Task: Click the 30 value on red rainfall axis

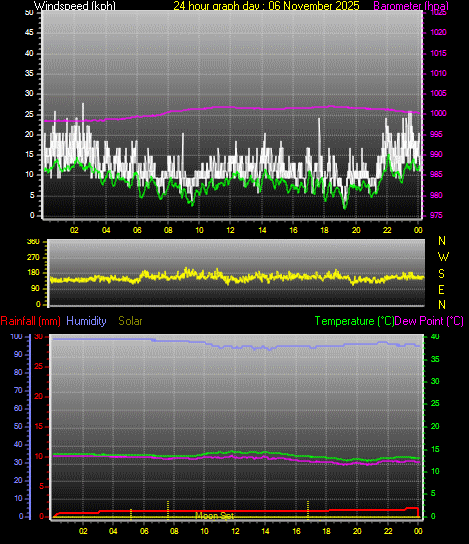Action: [39, 337]
